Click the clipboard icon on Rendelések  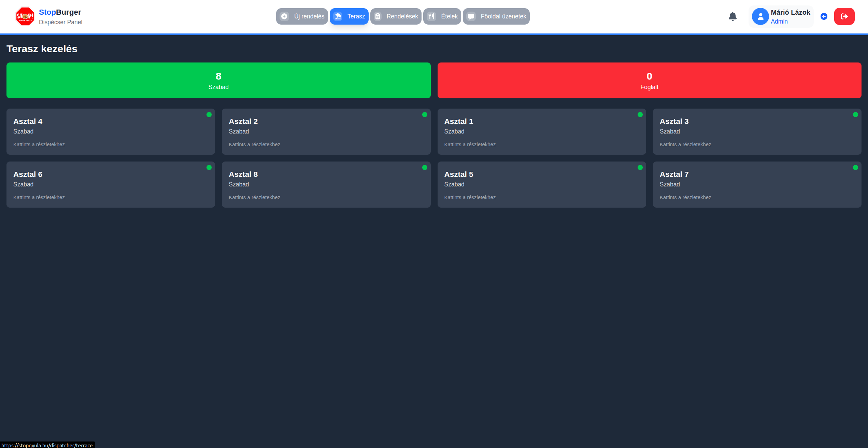pyautogui.click(x=378, y=16)
